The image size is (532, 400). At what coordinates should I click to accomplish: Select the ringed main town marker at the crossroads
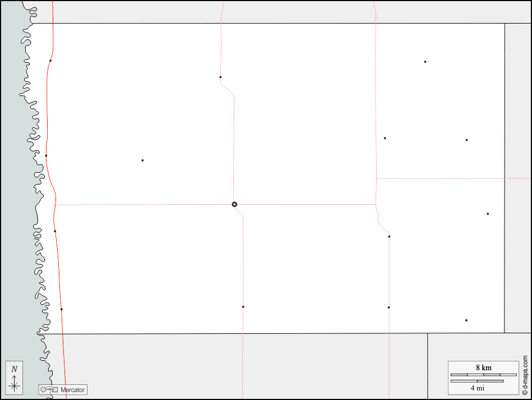click(x=234, y=204)
